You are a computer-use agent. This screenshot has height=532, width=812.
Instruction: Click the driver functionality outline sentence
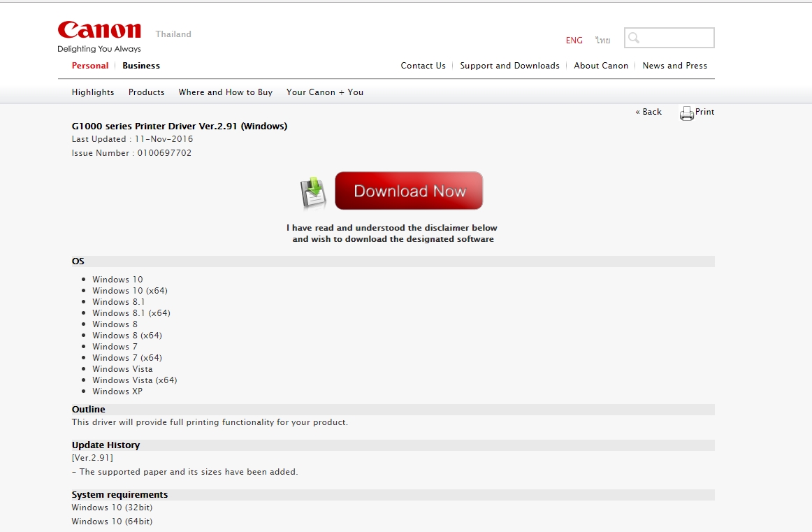[210, 423]
